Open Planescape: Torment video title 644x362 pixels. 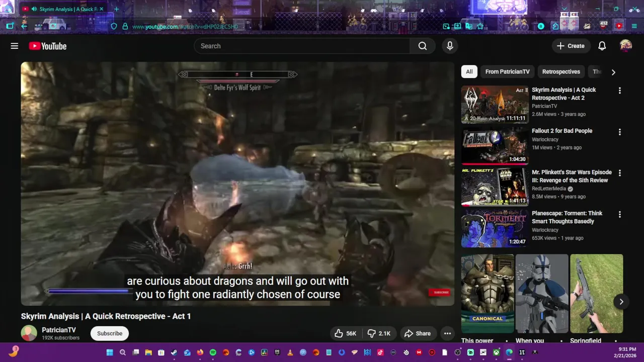coord(567,217)
